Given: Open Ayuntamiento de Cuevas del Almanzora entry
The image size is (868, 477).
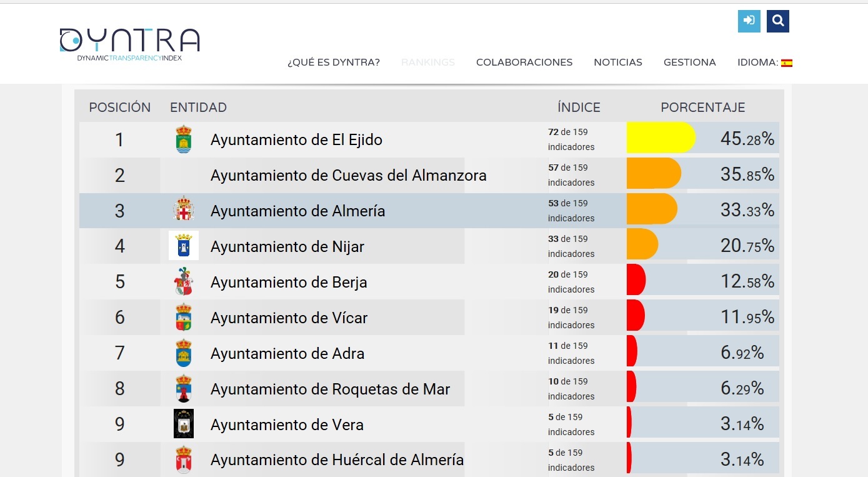Looking at the screenshot, I should [x=349, y=175].
